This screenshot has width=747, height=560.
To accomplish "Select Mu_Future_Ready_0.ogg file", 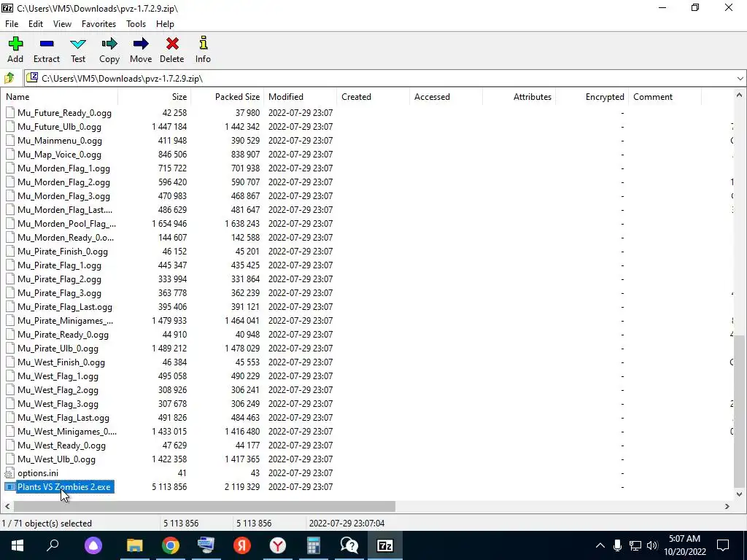I will point(64,113).
